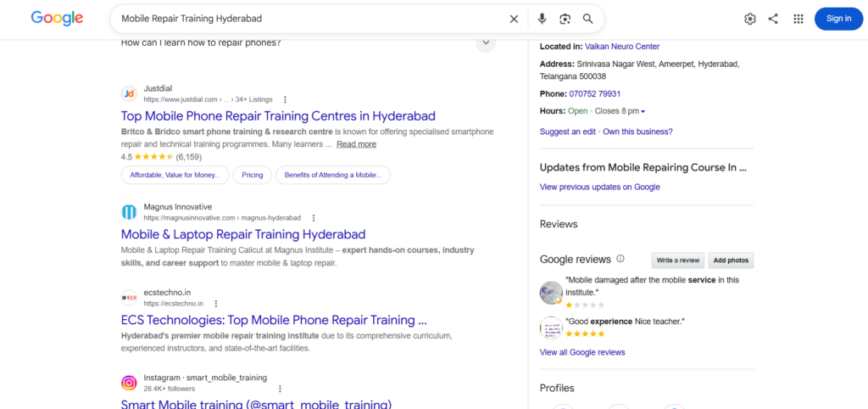The image size is (868, 409).
Task: Click the Instagram logo icon
Action: pyautogui.click(x=129, y=383)
